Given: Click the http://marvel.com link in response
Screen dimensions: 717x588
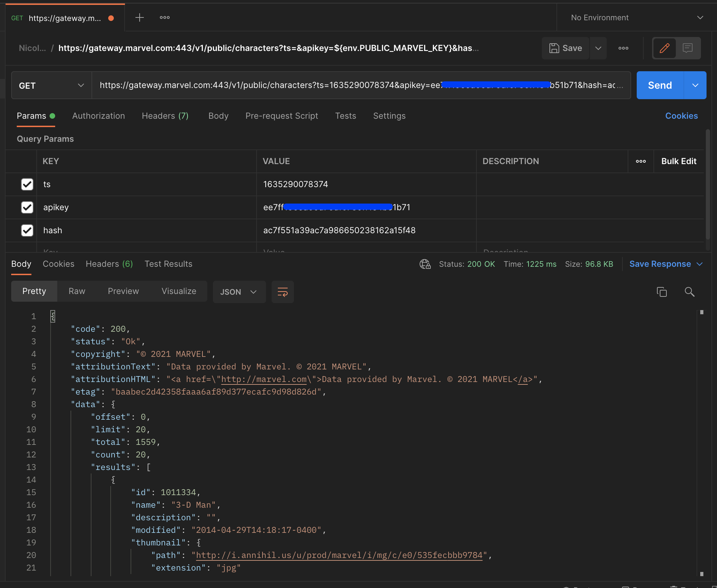Looking at the screenshot, I should click(264, 379).
